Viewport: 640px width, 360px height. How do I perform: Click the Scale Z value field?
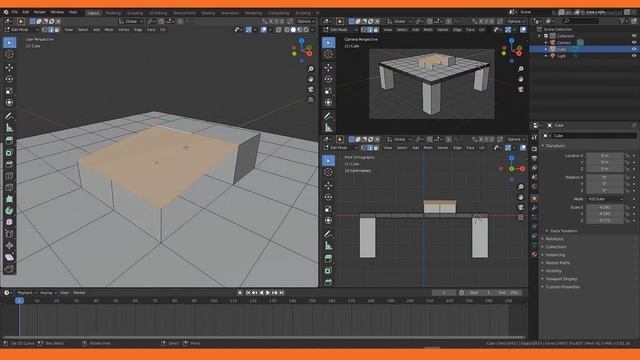click(x=605, y=220)
